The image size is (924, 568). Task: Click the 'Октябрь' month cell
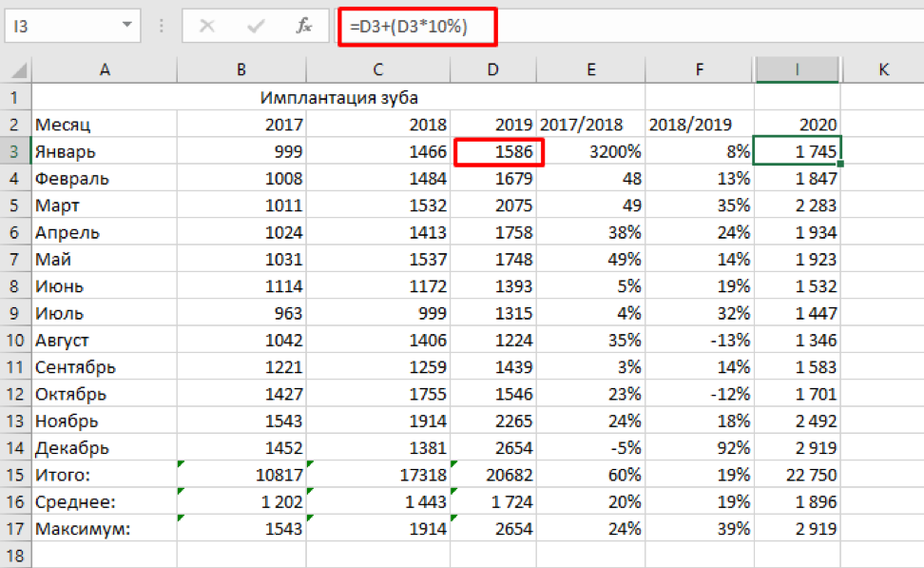tap(105, 394)
